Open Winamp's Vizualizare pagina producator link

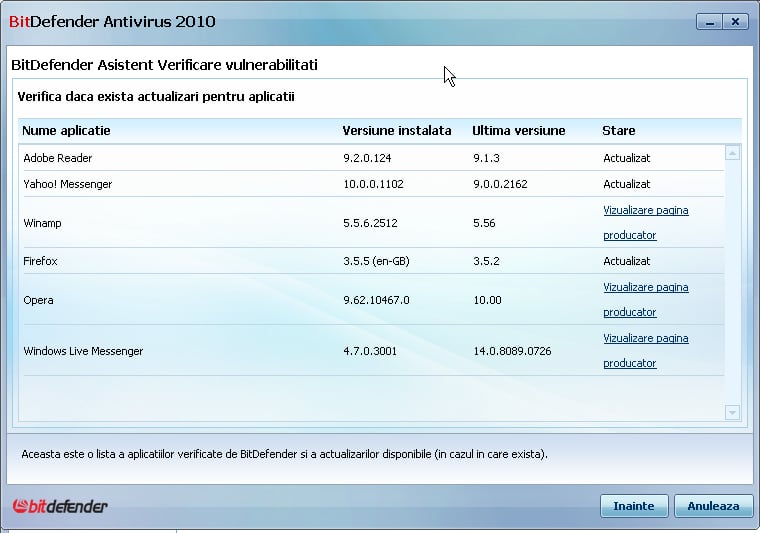(646, 223)
